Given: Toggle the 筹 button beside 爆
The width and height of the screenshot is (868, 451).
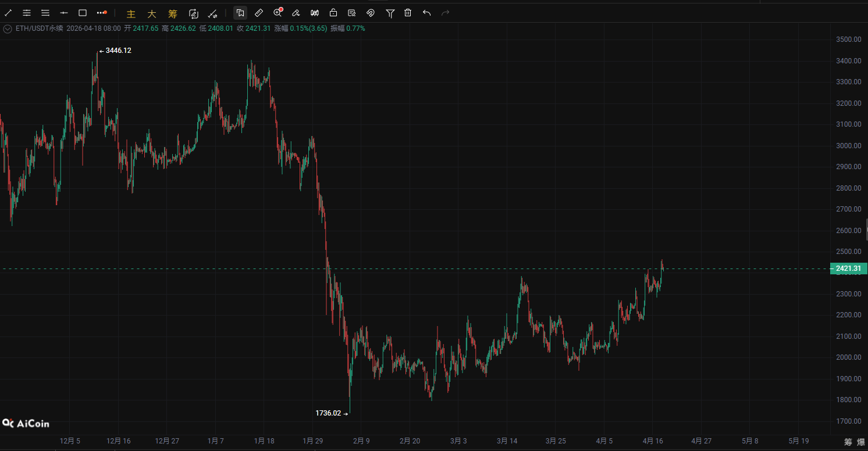Looking at the screenshot, I should coord(848,442).
